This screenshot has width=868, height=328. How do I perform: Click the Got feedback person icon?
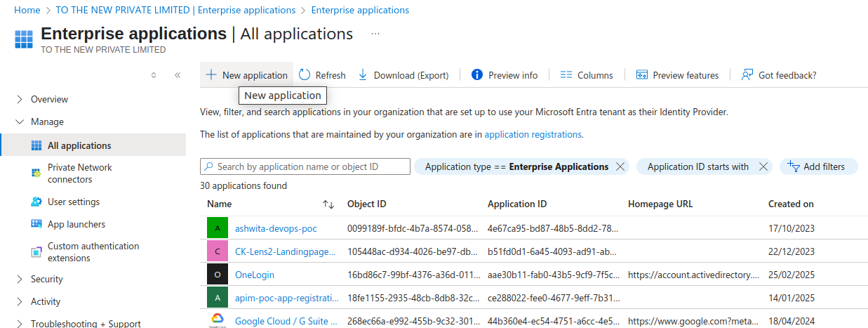[747, 75]
